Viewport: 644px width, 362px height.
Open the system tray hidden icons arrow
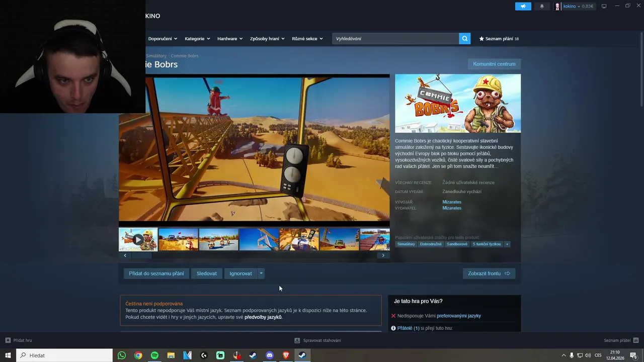[x=563, y=355]
